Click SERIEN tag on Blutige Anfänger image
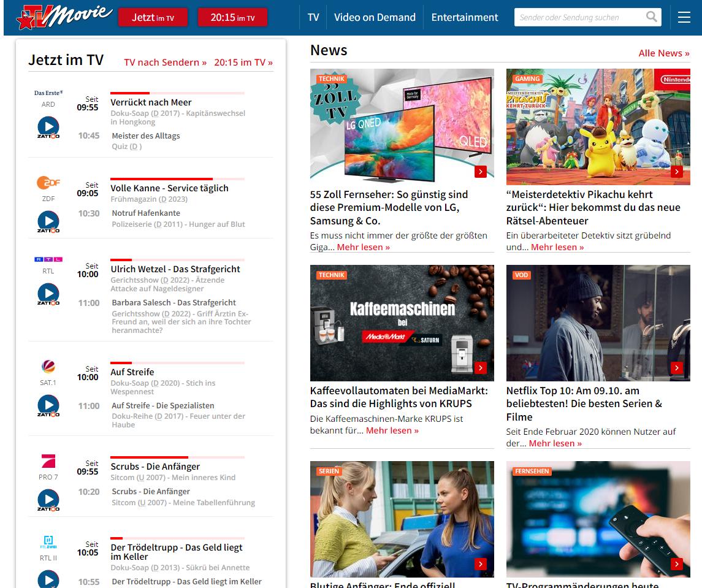 click(x=329, y=471)
